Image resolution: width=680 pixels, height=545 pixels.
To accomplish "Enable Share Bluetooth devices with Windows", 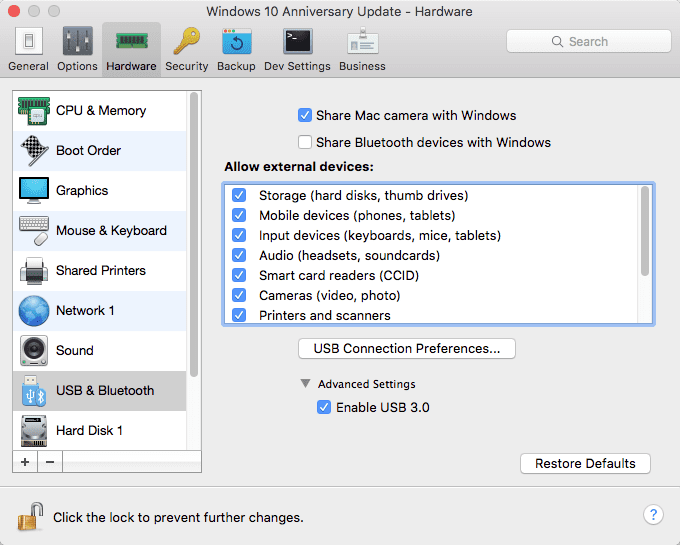I will (x=305, y=142).
